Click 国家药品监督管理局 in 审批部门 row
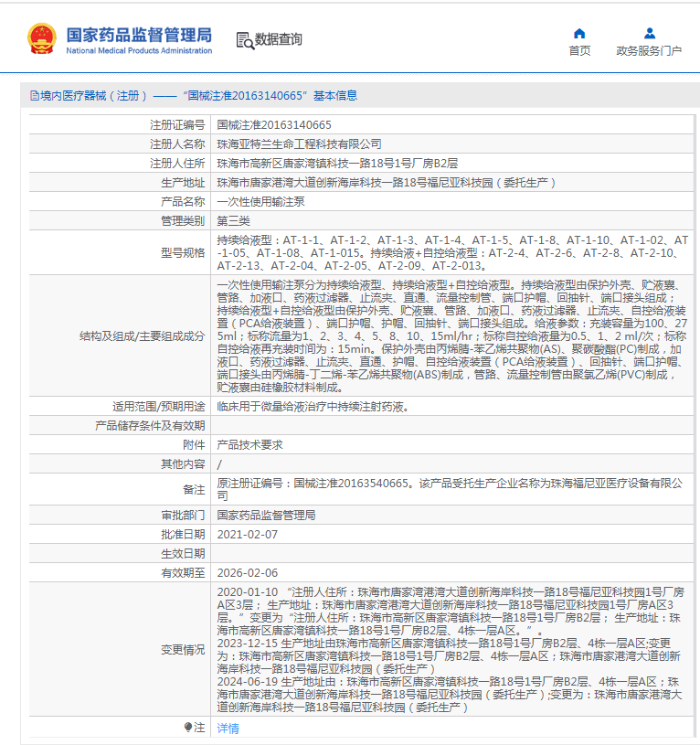The height and width of the screenshot is (745, 700). pos(266,515)
